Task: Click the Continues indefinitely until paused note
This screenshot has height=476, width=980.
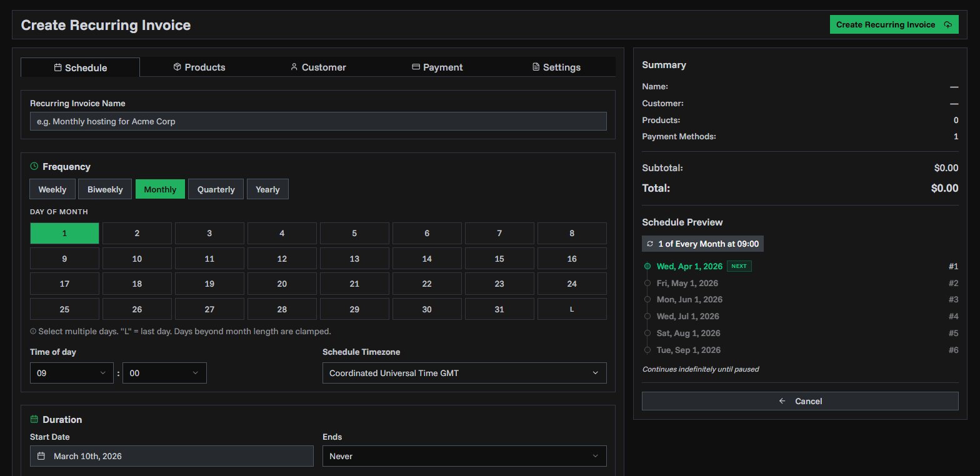Action: tap(701, 369)
